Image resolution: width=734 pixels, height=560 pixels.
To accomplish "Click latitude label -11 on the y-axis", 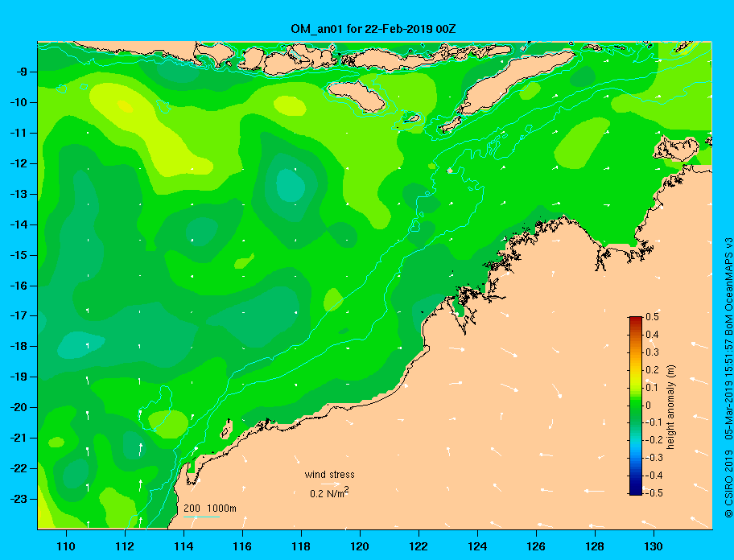I will tap(18, 133).
